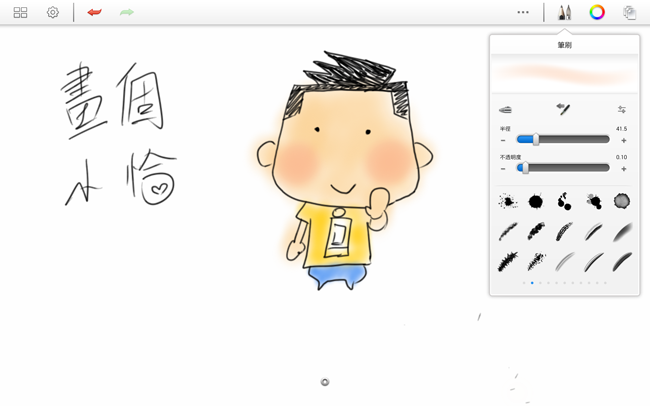Screen dimensions: 650x406
Task: Open the advanced brush settings sliders icon
Action: point(622,109)
